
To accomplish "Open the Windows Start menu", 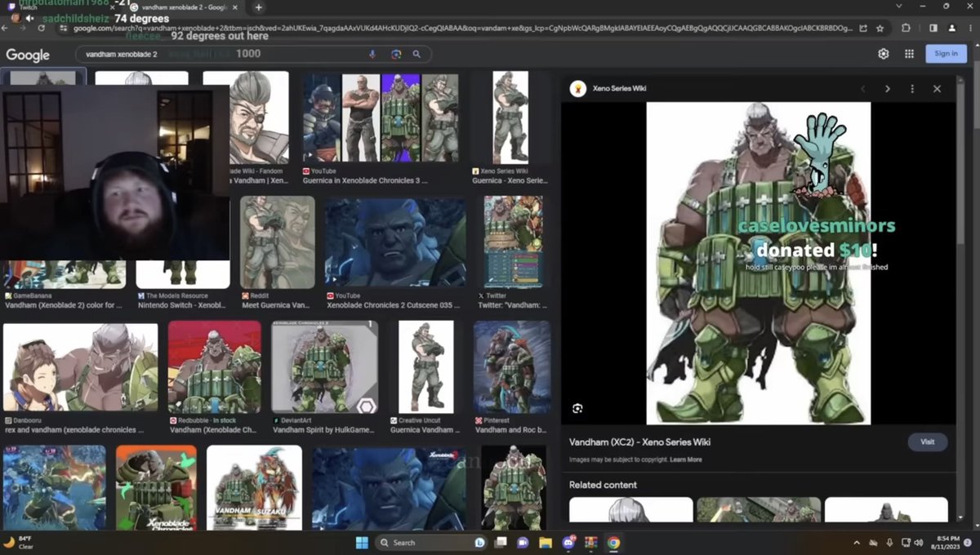I will coord(362,542).
